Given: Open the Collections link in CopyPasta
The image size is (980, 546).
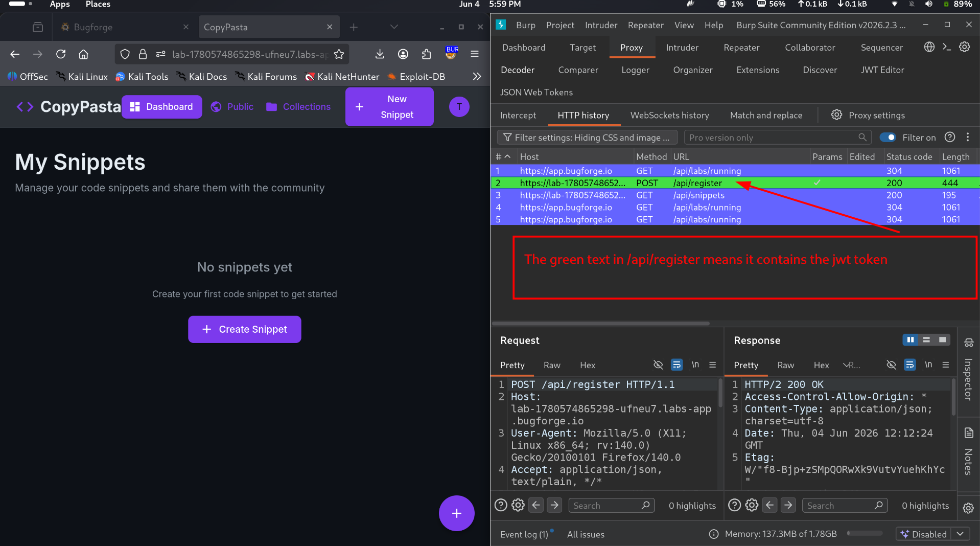Looking at the screenshot, I should coord(299,107).
